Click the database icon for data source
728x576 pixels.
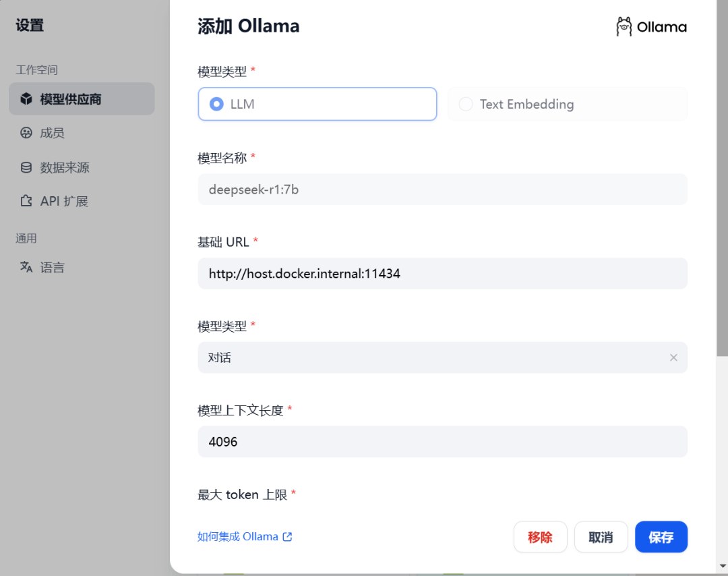coord(26,167)
